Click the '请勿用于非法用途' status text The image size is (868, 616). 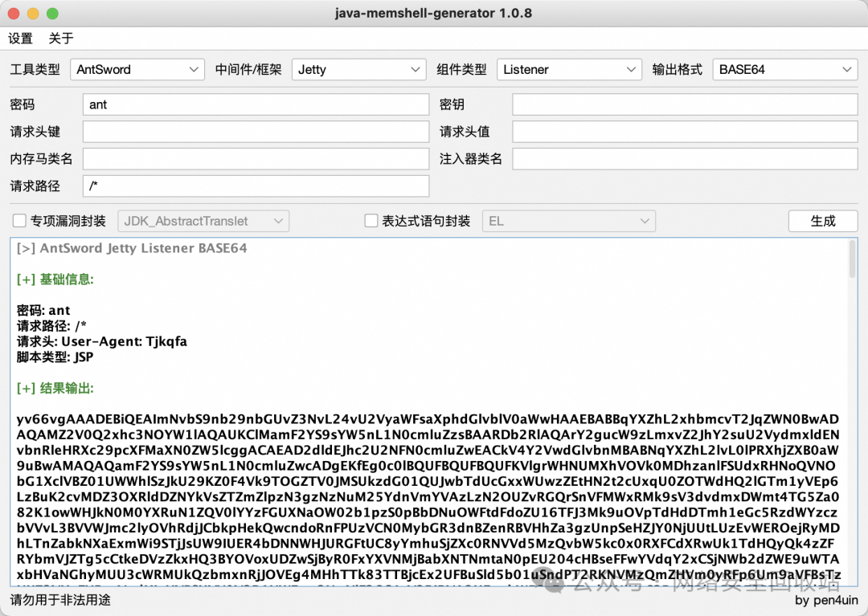(60, 600)
